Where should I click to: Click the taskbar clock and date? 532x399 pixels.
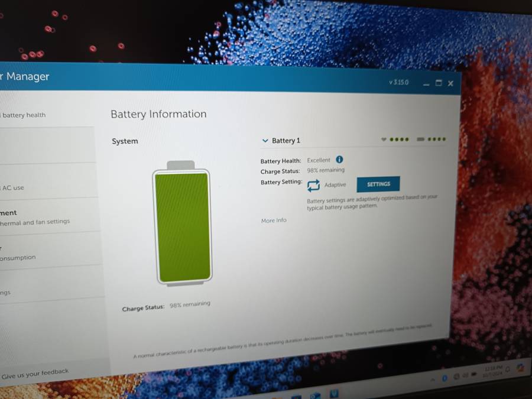coord(492,372)
